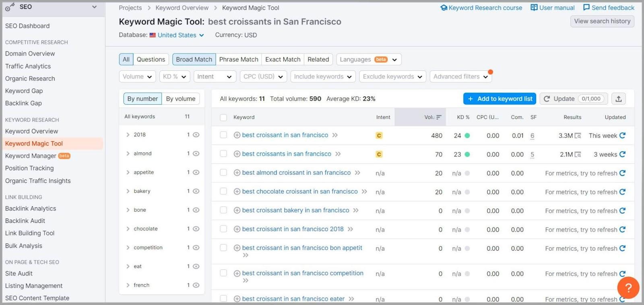This screenshot has width=644, height=305.
Task: Click the Volume column sort icon
Action: [x=439, y=117]
